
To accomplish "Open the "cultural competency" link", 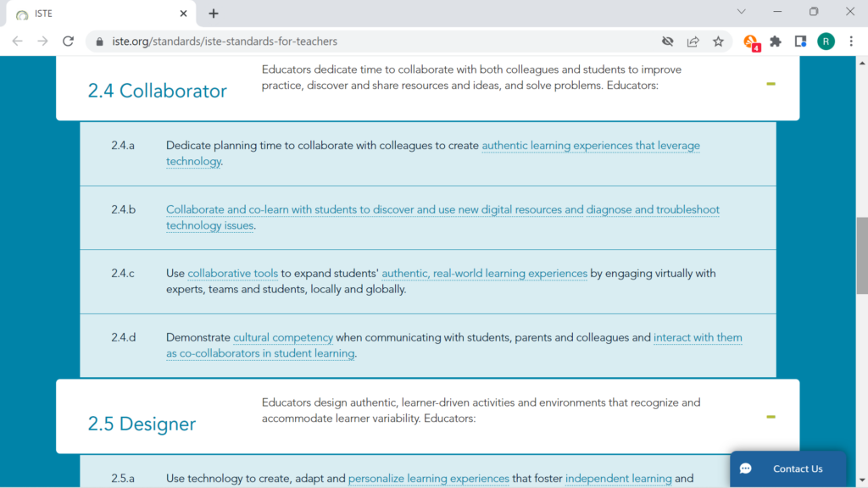I will [283, 337].
